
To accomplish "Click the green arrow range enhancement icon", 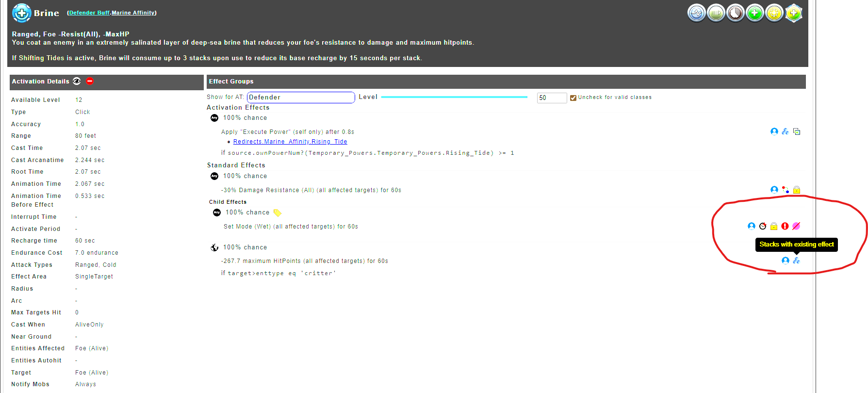I will [716, 13].
